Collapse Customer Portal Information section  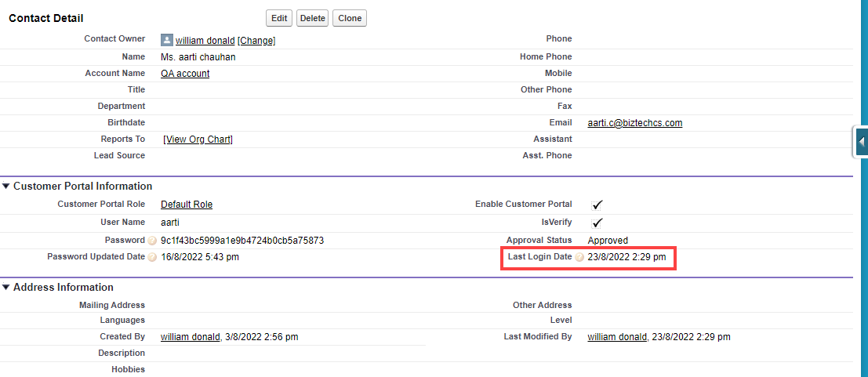tap(6, 187)
